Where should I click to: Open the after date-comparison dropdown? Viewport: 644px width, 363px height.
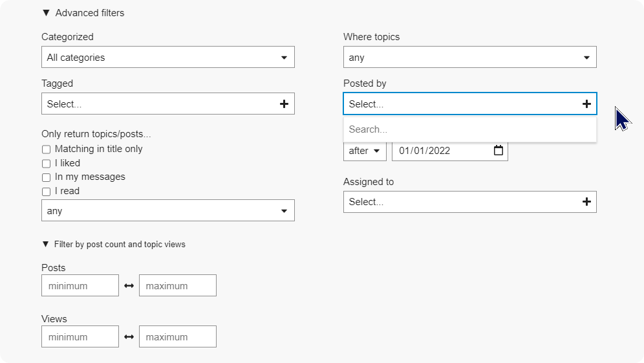[x=365, y=151]
